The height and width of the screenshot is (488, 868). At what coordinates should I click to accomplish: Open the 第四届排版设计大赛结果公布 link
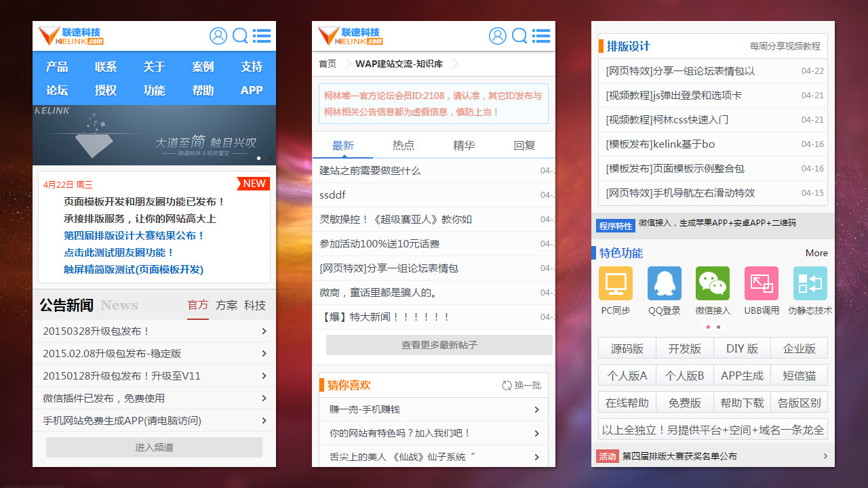pos(134,236)
